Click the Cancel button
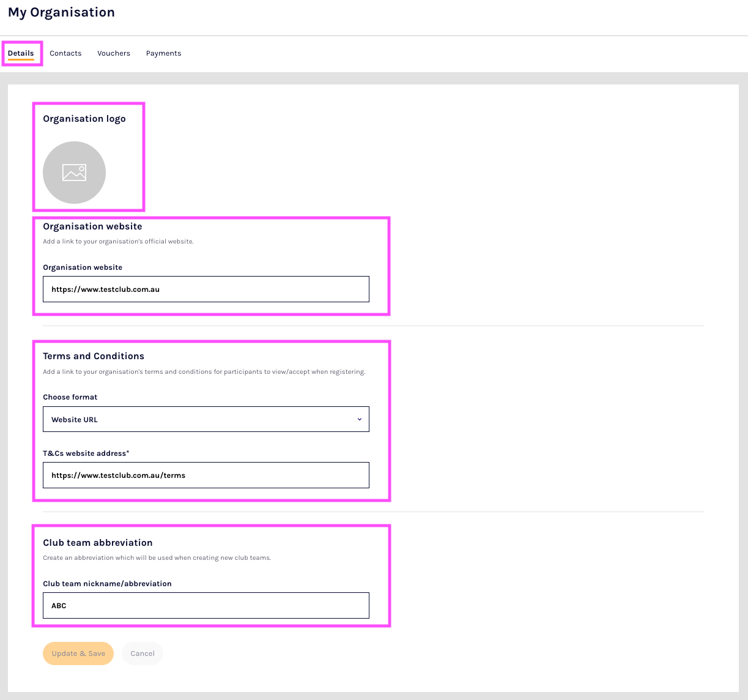The image size is (748, 700). point(143,653)
